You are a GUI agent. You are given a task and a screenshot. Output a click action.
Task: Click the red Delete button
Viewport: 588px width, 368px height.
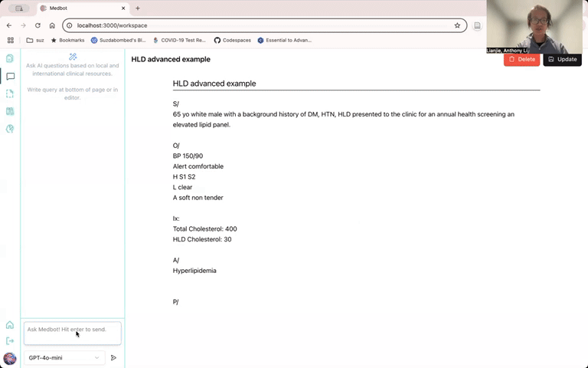521,59
